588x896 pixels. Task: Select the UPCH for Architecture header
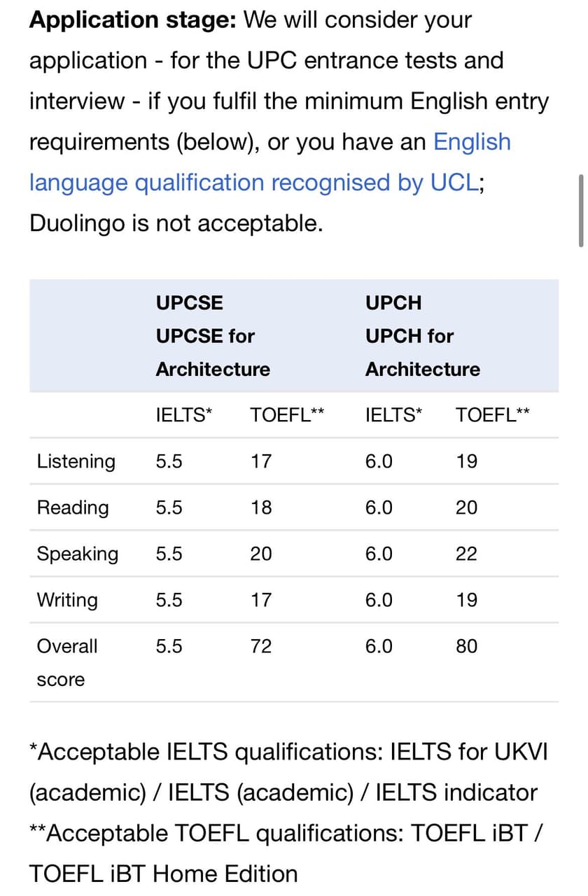(423, 353)
